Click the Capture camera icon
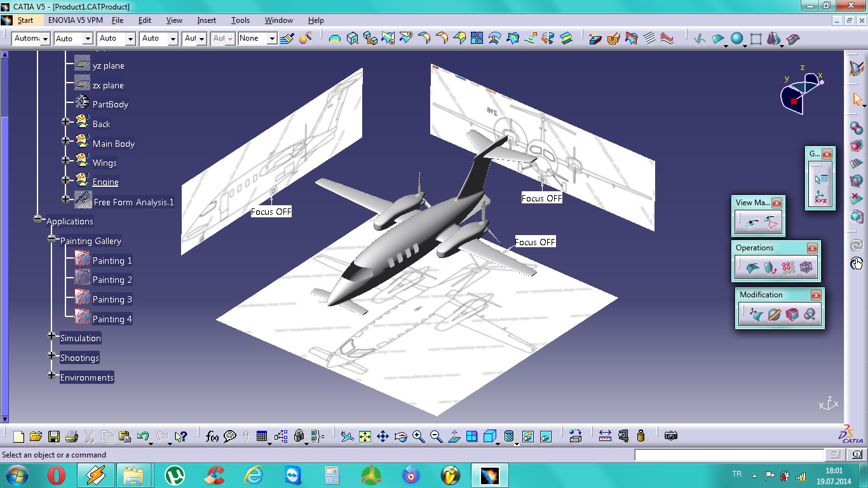Viewport: 868px width, 488px height. (x=670, y=436)
